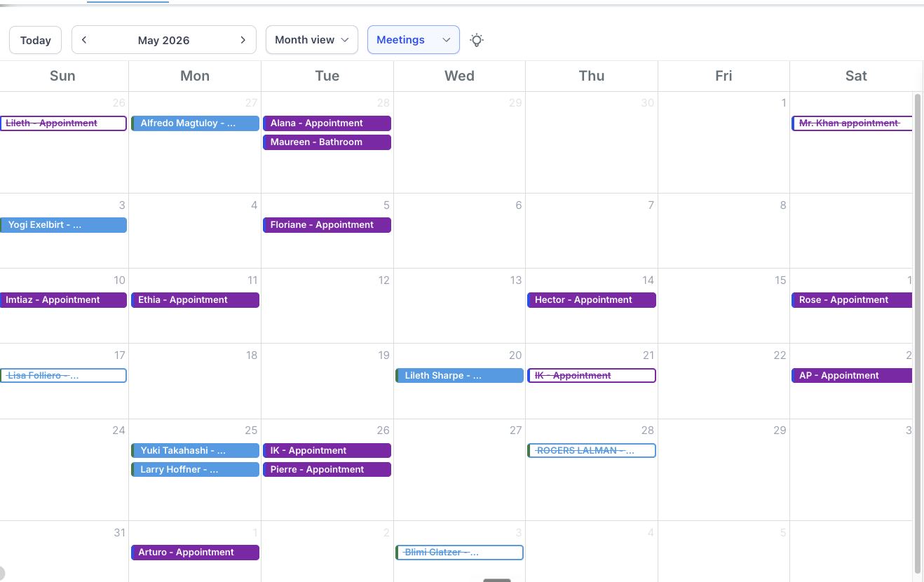
Task: Select day 6 date number
Action: pos(519,205)
